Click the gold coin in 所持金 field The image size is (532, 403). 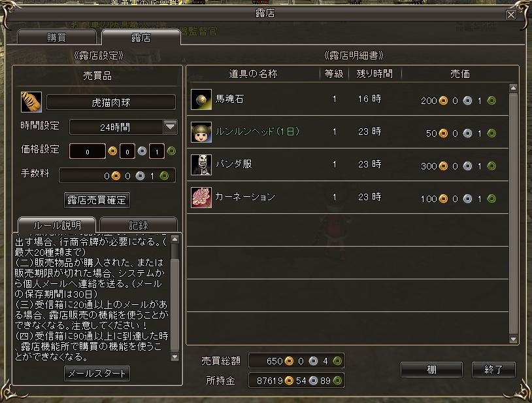[x=289, y=381]
